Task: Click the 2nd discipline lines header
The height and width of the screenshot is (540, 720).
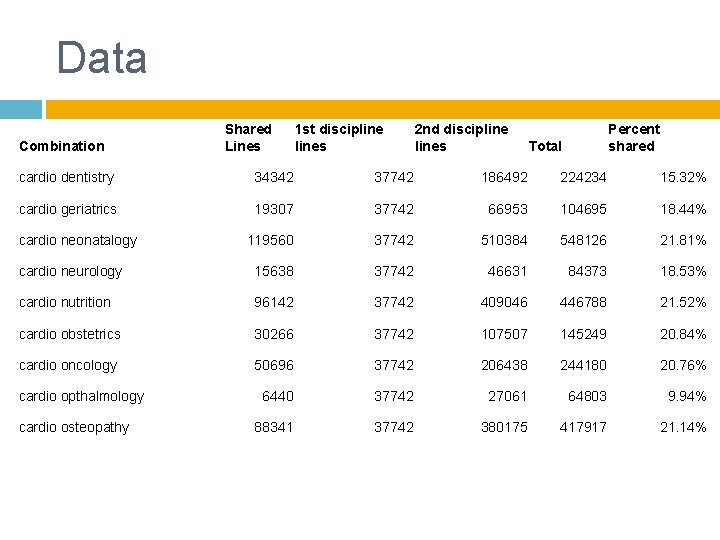Action: tap(461, 137)
